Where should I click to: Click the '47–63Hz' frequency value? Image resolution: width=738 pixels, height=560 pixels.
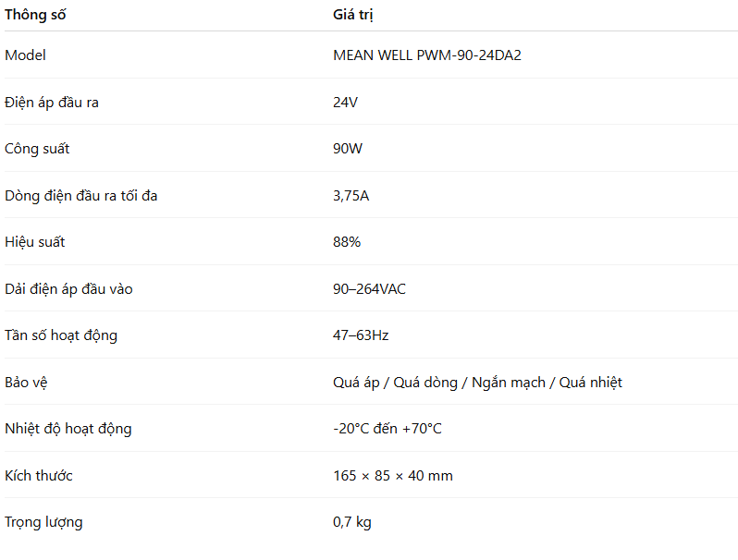pyautogui.click(x=361, y=335)
